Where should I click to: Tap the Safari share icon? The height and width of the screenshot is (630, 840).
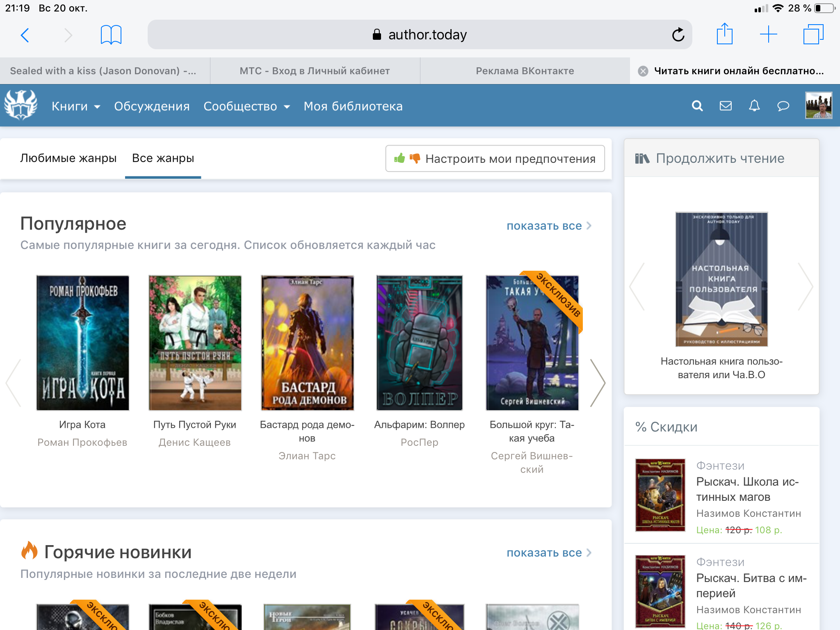click(x=724, y=34)
